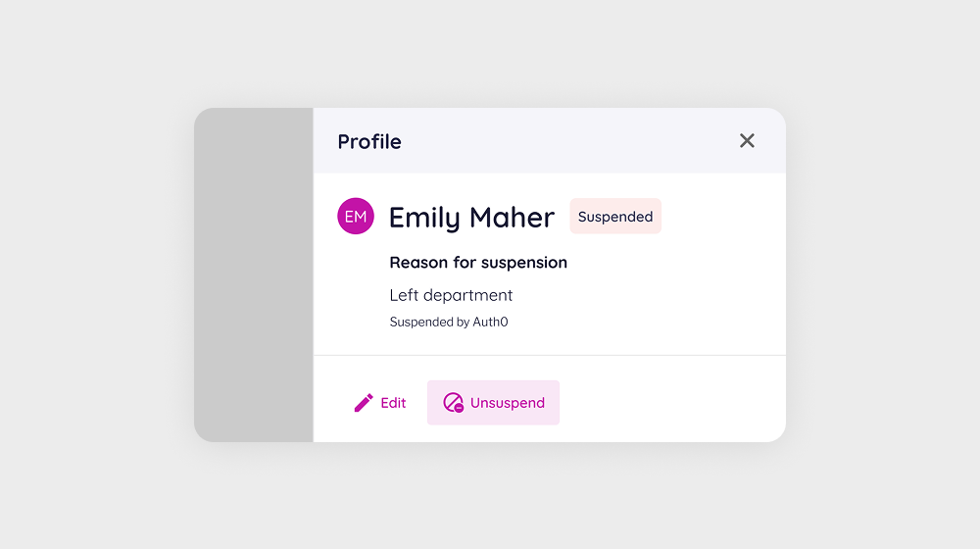
Task: Click the first name Emily
Action: pos(425,218)
